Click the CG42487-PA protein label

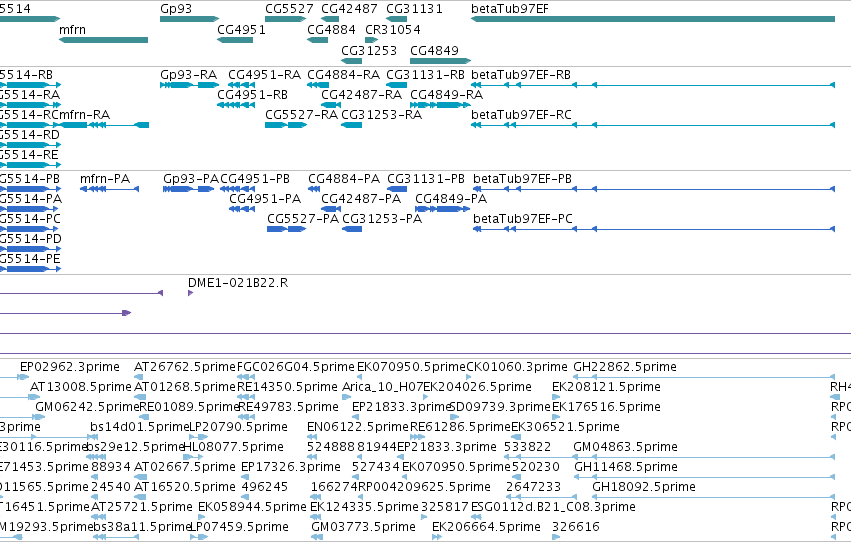(x=361, y=199)
